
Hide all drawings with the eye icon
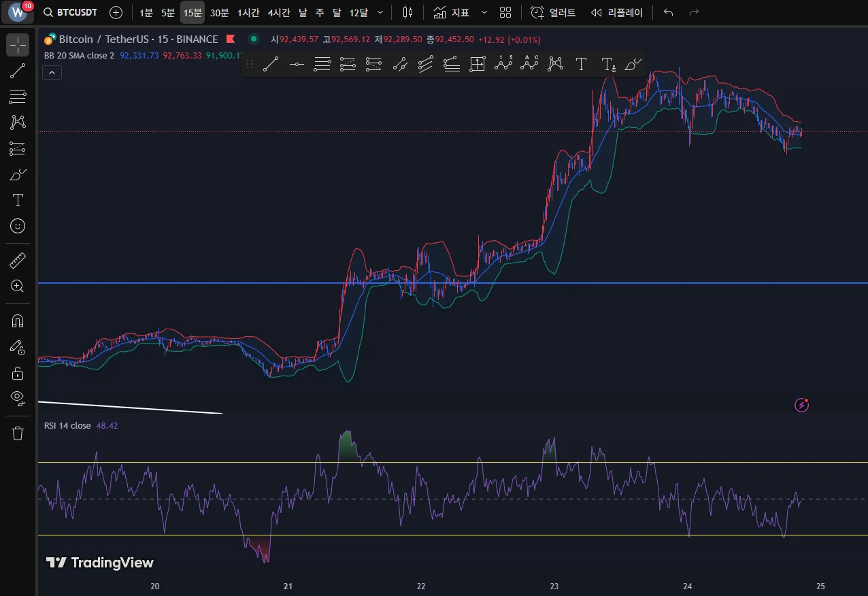(x=18, y=398)
